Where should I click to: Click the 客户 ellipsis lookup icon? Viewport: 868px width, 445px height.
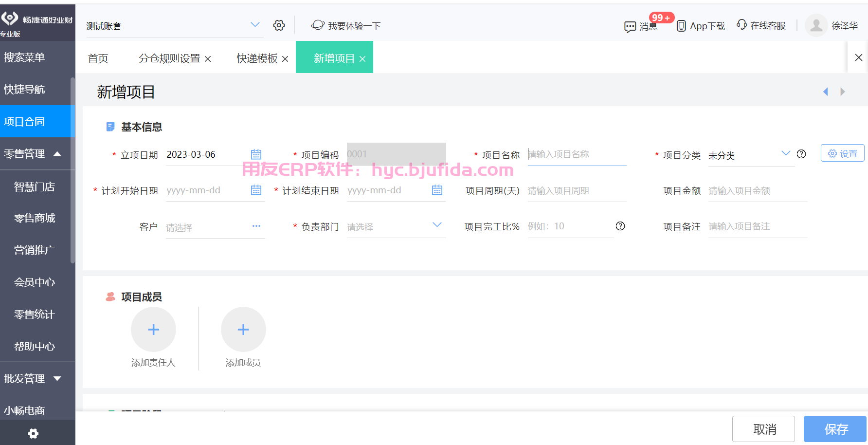coord(256,226)
